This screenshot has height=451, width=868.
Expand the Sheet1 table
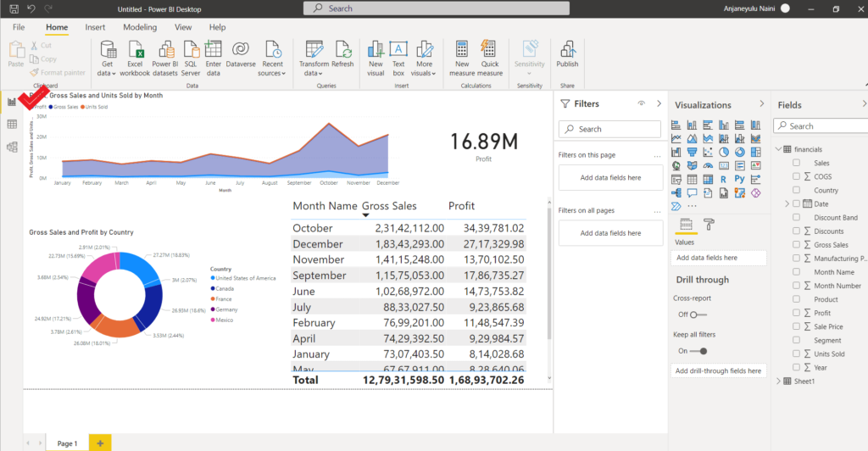[x=778, y=381]
